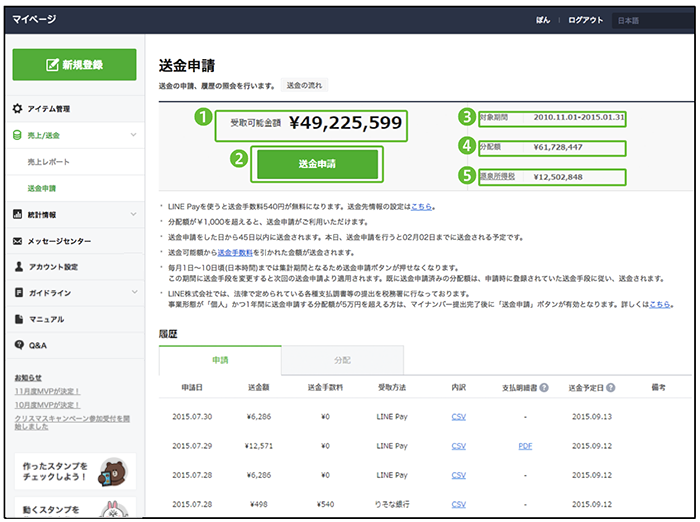Viewport: 700px width, 522px height.
Task: Click the green 送金申請 button
Action: [x=317, y=164]
